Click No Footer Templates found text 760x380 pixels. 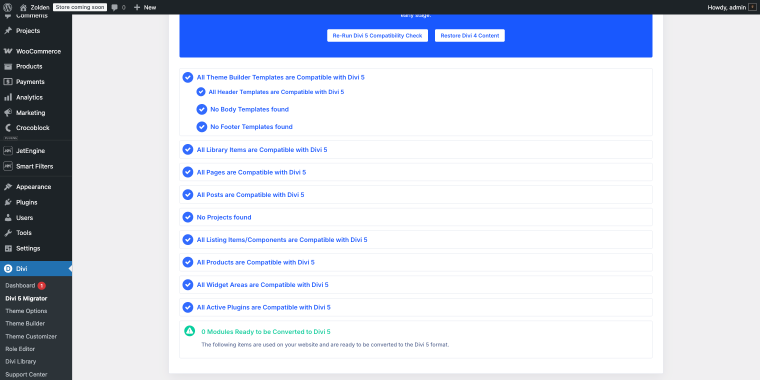coord(251,127)
